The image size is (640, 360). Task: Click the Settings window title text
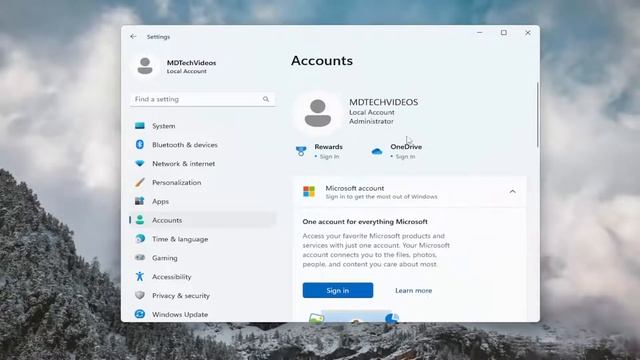[x=158, y=37]
